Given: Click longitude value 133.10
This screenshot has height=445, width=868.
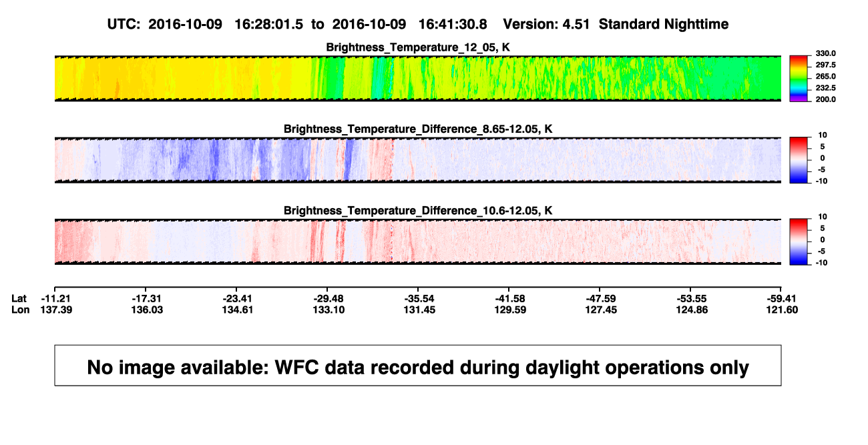Looking at the screenshot, I should (329, 310).
